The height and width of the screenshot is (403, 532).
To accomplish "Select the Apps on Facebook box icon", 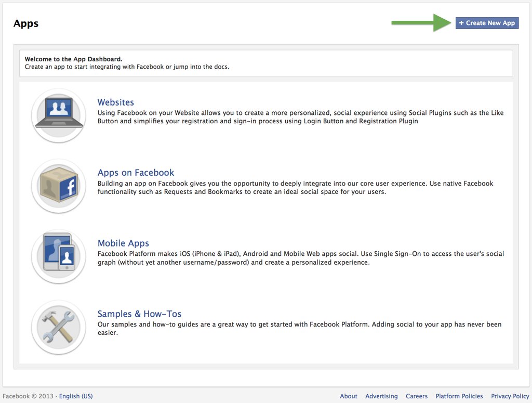I will point(59,186).
